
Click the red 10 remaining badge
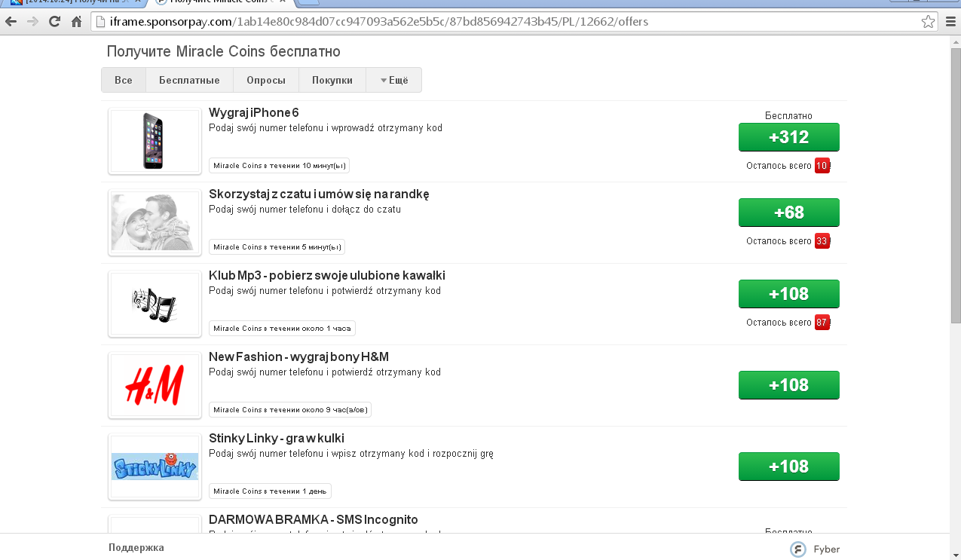tap(822, 166)
